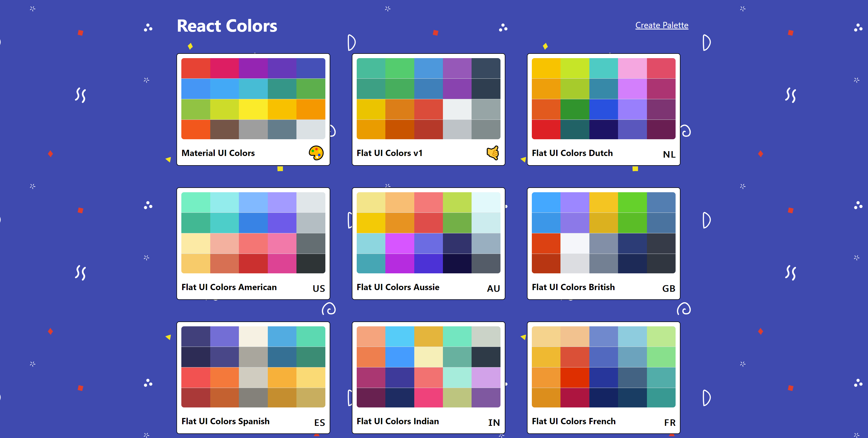Click the yellow swatch in Material UI Colors
The width and height of the screenshot is (868, 438).
tap(253, 109)
